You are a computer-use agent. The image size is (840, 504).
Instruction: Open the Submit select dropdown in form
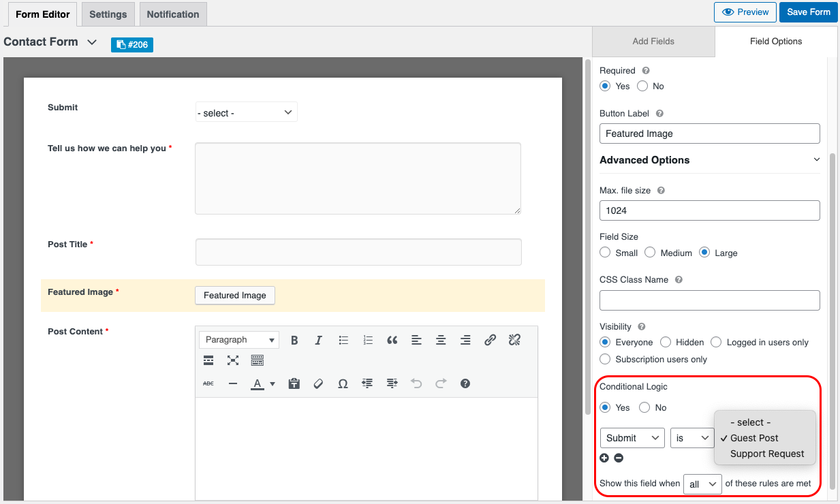246,113
